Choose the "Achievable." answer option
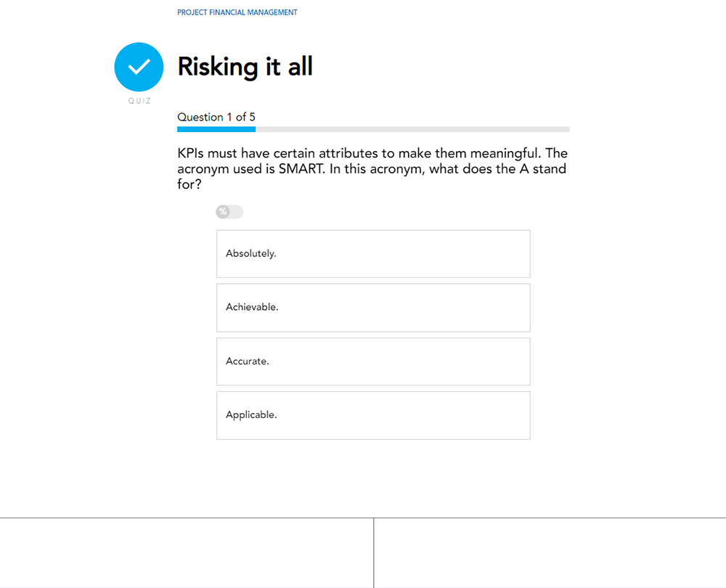This screenshot has width=726, height=588. pos(373,308)
